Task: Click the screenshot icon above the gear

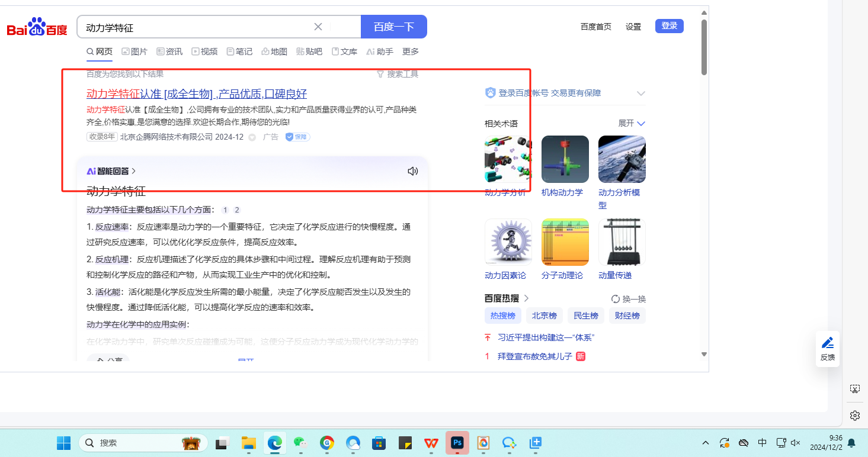Action: [855, 389]
